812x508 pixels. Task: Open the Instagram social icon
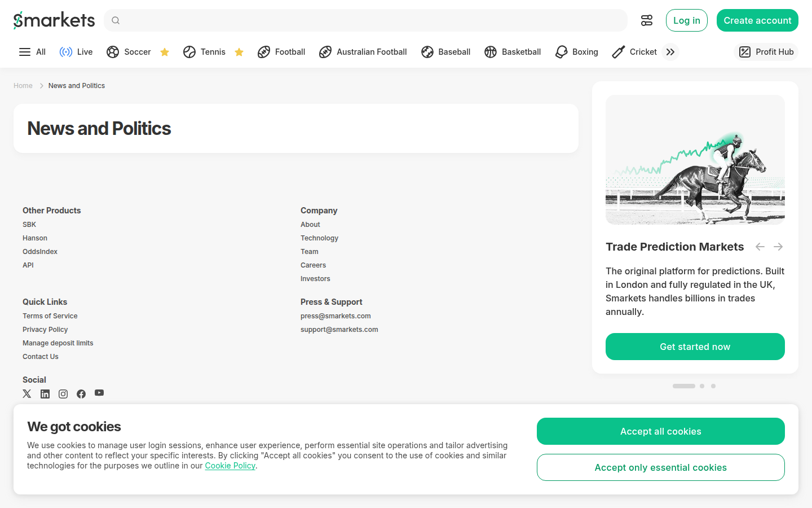click(63, 394)
